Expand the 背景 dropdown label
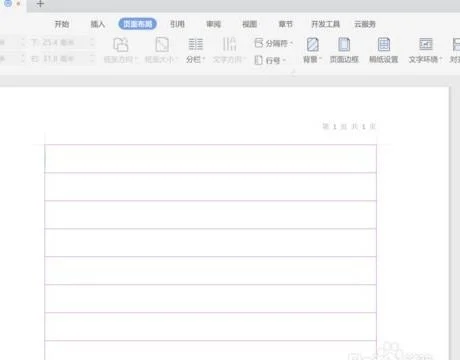This screenshot has width=460, height=360. pos(312,60)
